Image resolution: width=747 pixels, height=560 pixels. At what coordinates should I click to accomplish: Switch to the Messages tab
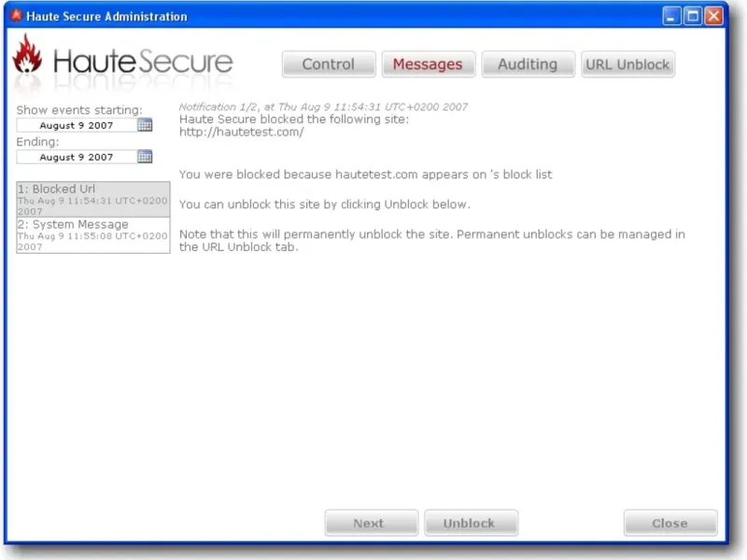point(429,64)
